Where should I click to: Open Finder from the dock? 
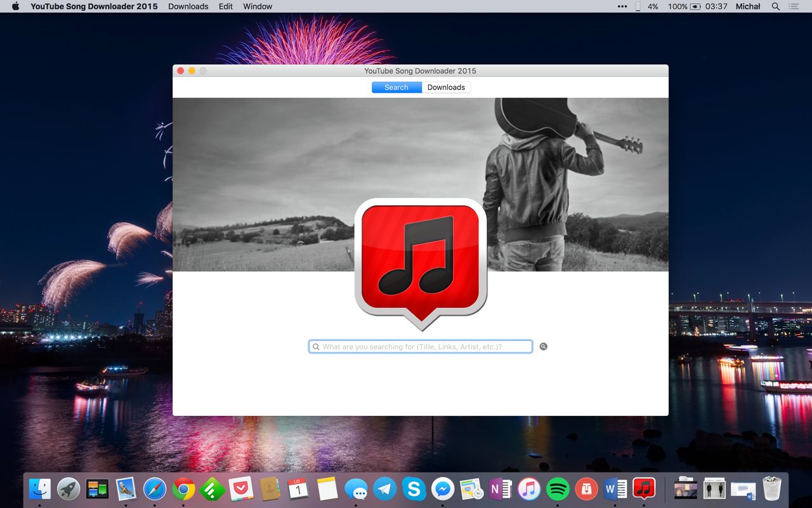40,488
